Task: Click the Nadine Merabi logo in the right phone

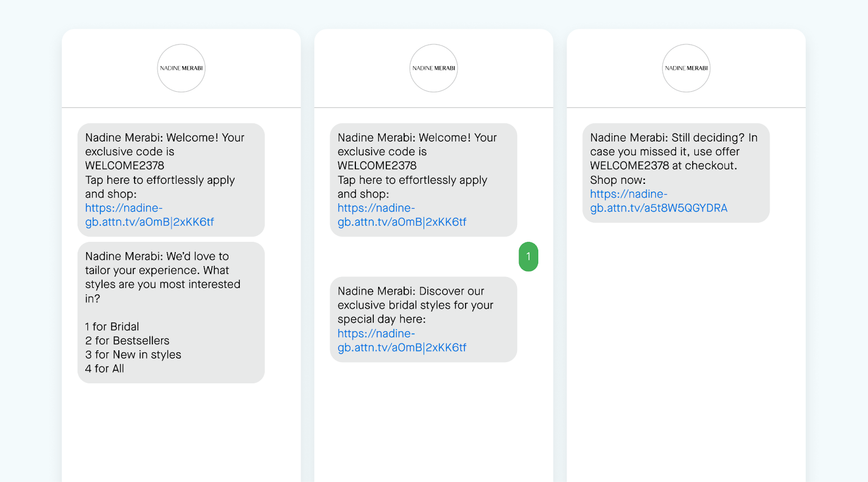Action: [x=686, y=68]
